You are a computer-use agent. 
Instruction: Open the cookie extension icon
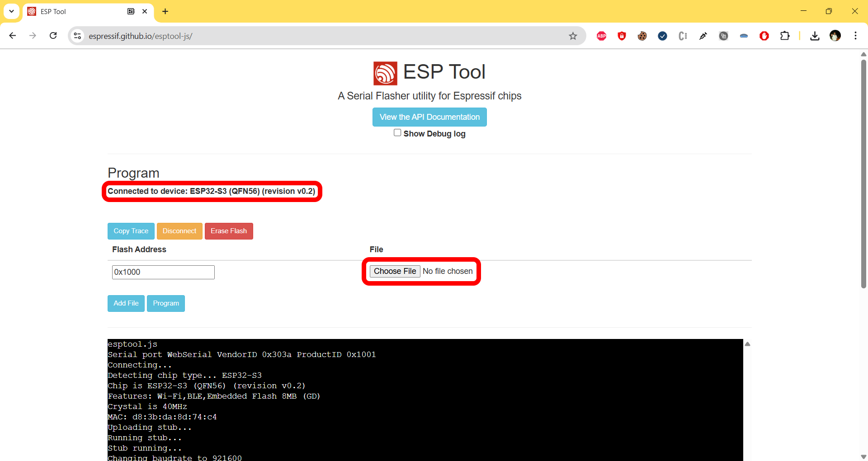pyautogui.click(x=642, y=36)
